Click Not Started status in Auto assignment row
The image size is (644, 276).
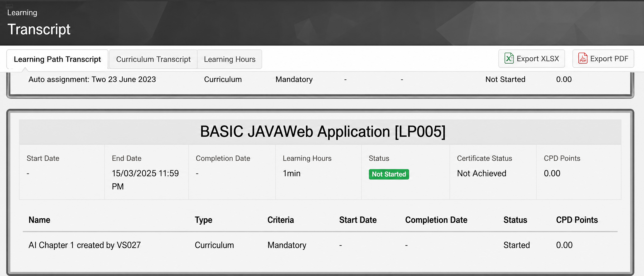[x=505, y=79]
